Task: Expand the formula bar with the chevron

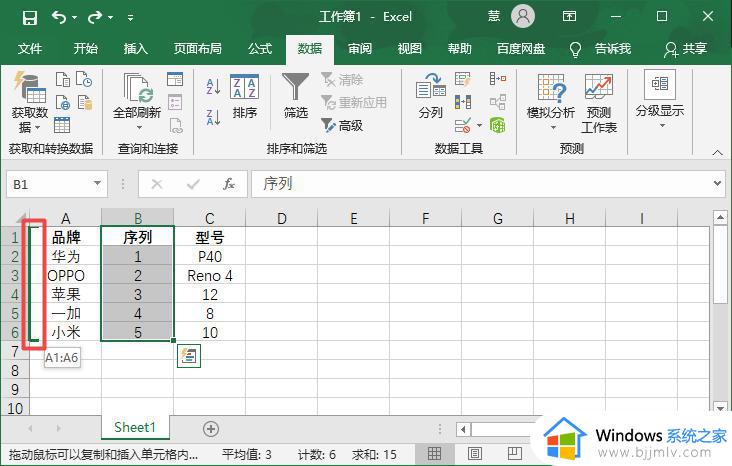Action: (x=718, y=184)
